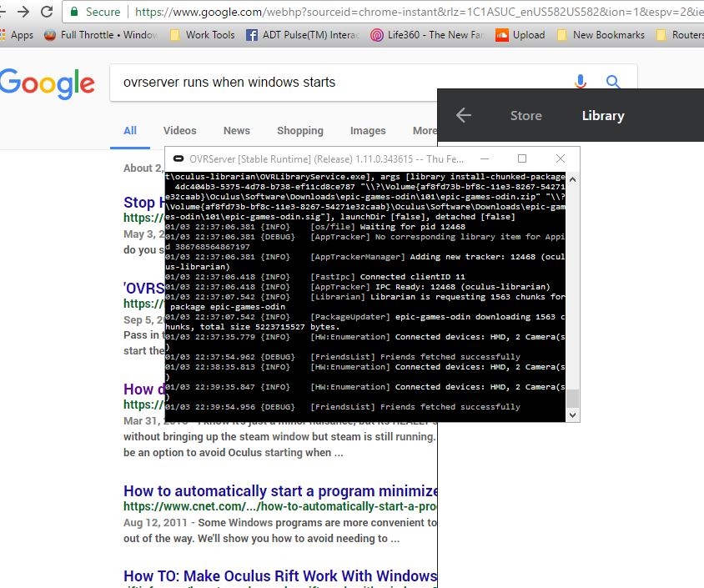Open the visited 'How d' result link
704x588 pixels.
click(x=143, y=389)
